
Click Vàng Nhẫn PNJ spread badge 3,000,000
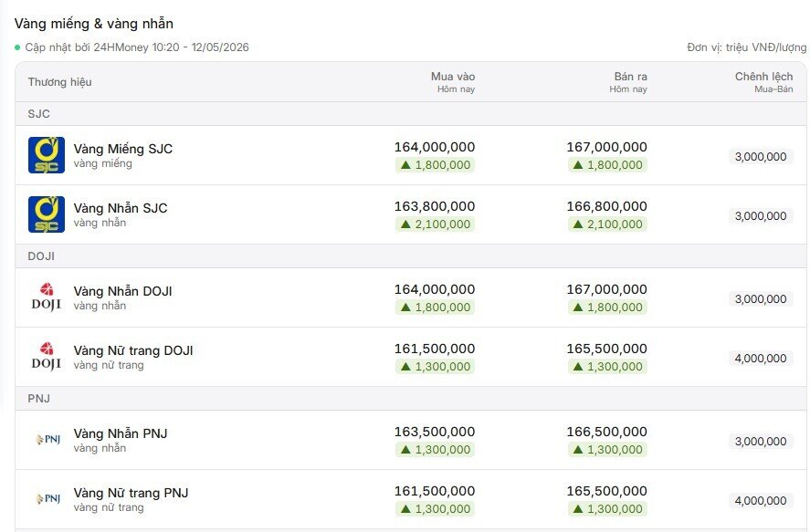[x=761, y=442]
